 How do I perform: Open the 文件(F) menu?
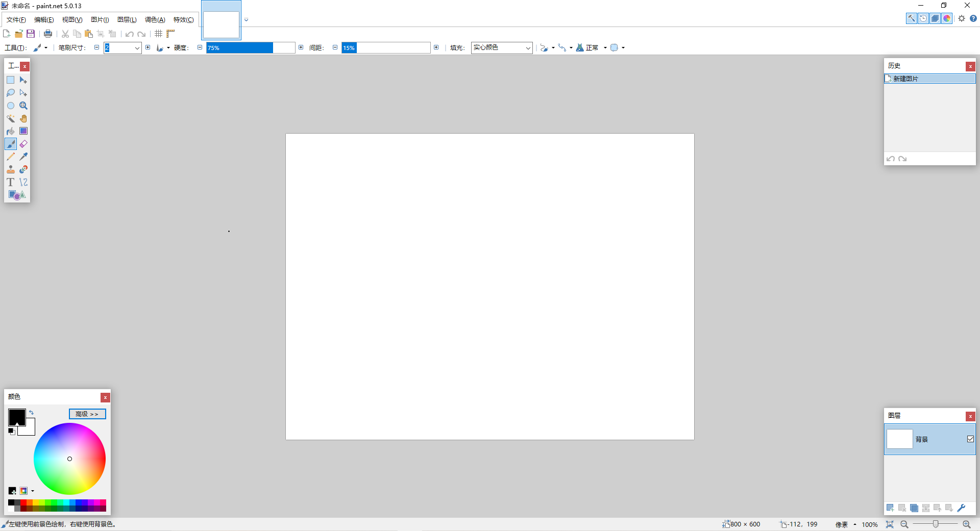pyautogui.click(x=16, y=20)
